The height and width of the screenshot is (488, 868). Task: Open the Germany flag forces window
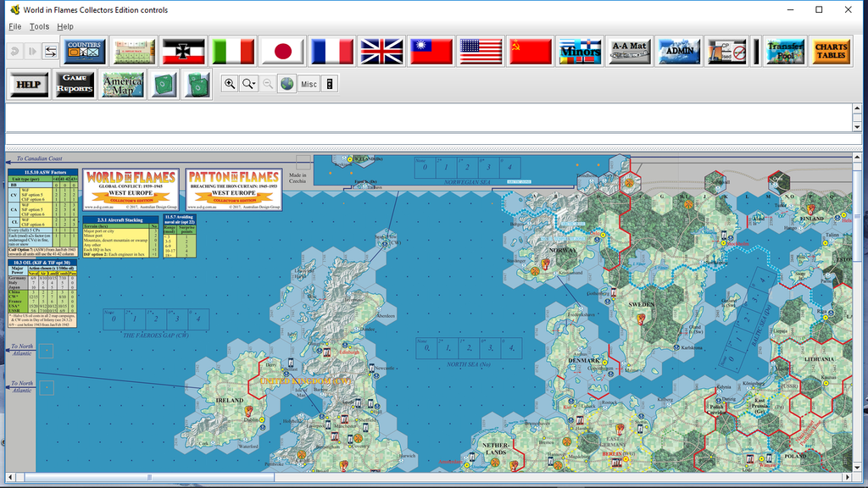(x=183, y=52)
